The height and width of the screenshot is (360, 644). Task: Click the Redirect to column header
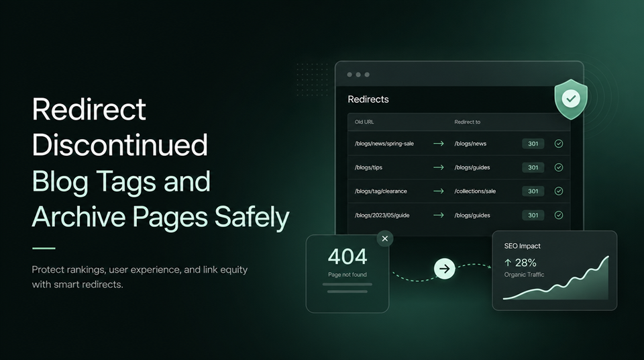point(468,122)
